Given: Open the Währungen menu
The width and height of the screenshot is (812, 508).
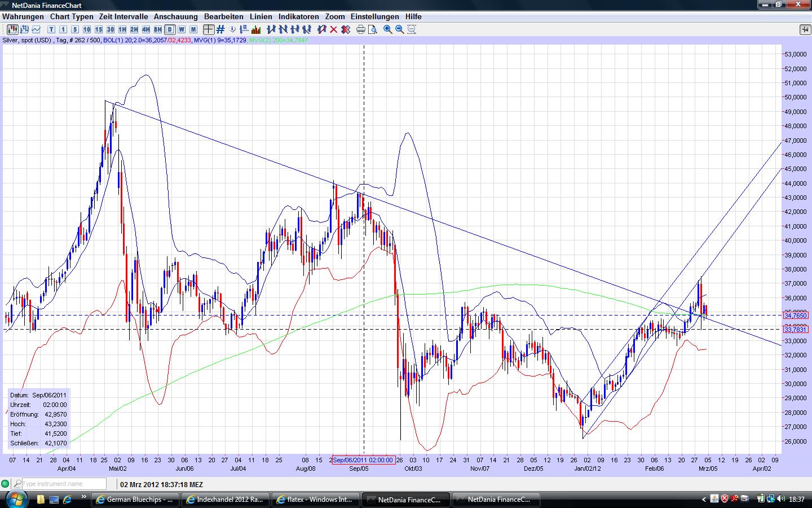Looking at the screenshot, I should pos(23,16).
